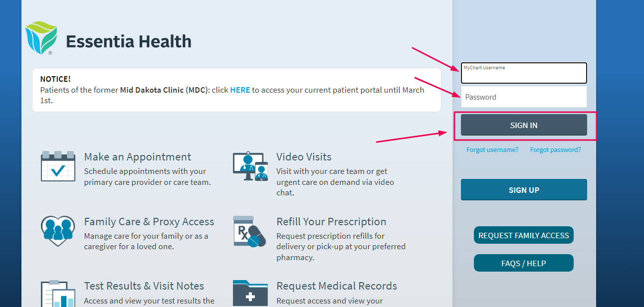644x307 pixels.
Task: Click "Request prescription refills for" description text
Action: coord(331,236)
